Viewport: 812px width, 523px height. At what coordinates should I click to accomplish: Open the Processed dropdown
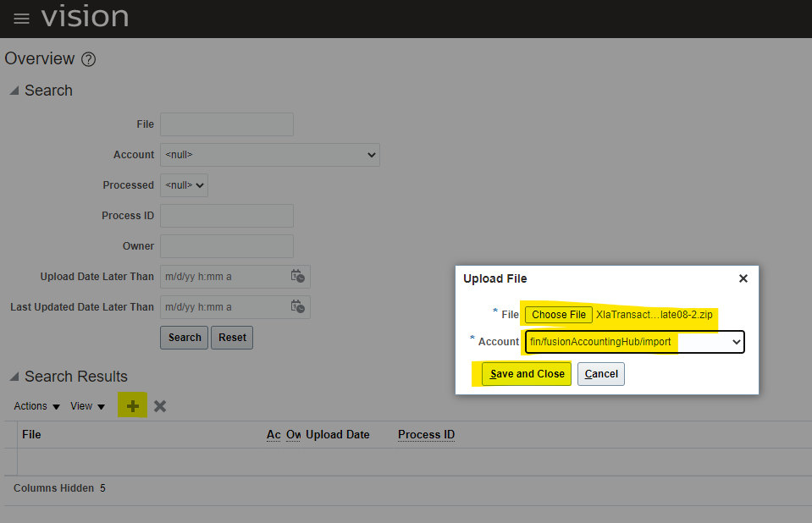[185, 185]
